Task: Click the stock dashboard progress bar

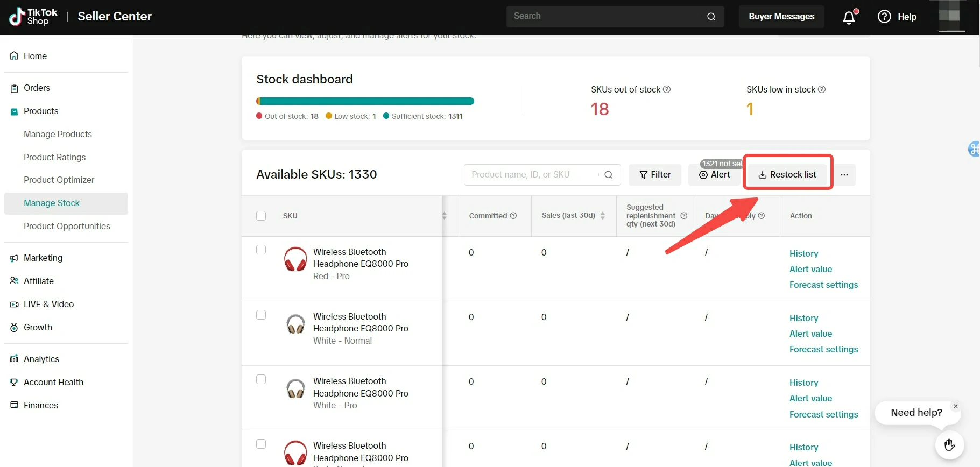Action: tap(365, 101)
